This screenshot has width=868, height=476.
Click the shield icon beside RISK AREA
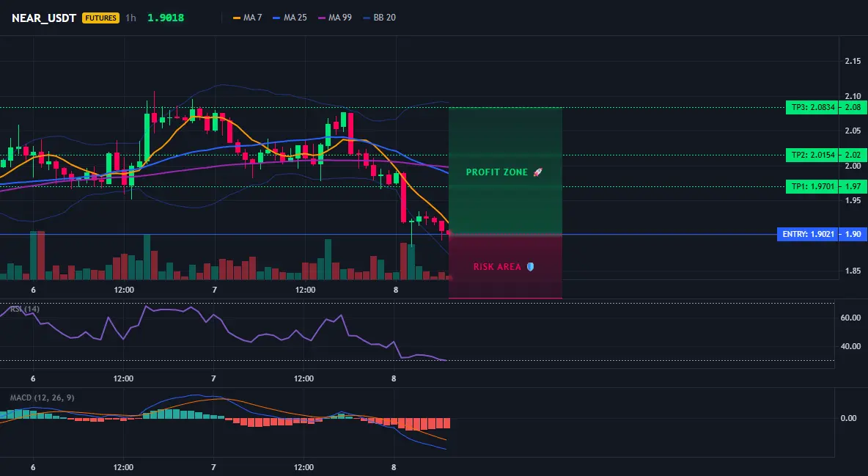point(530,266)
